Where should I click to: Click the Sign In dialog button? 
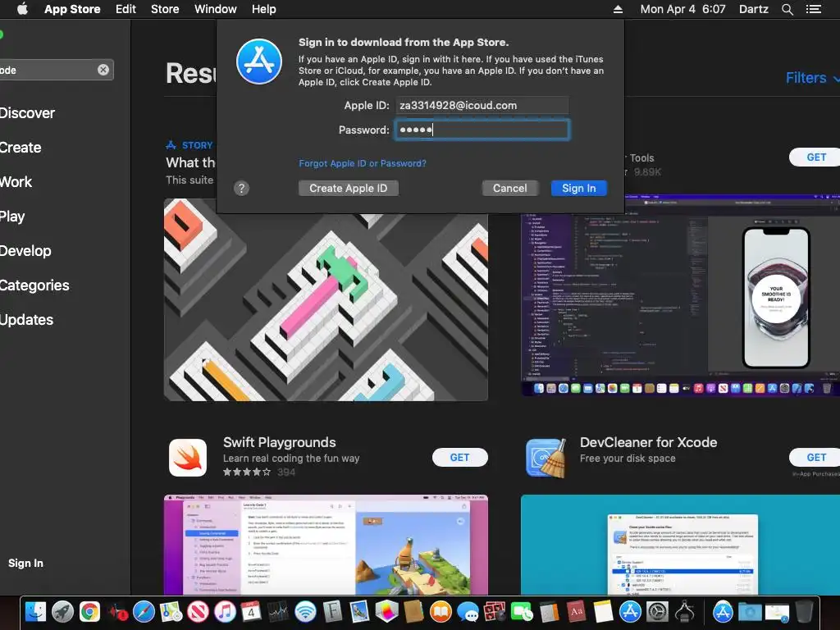coord(578,188)
